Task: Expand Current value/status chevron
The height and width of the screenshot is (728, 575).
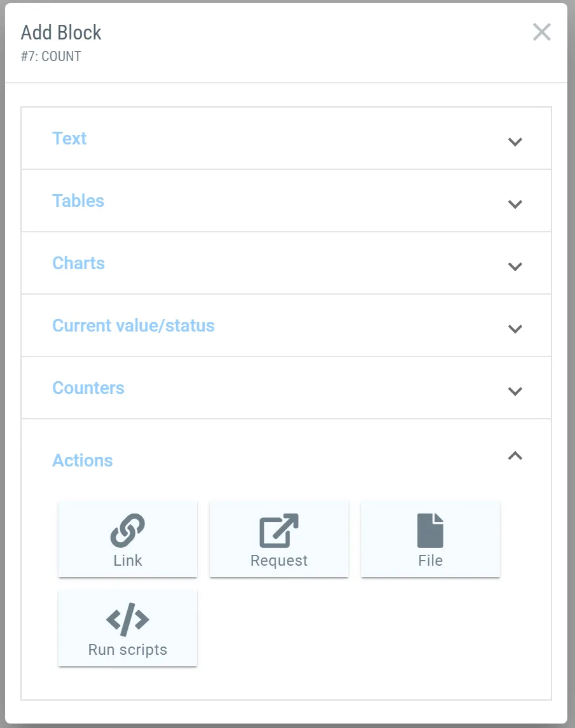Action: tap(515, 329)
